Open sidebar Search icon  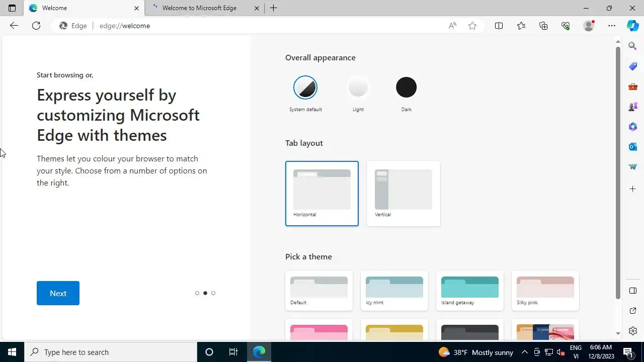[633, 46]
